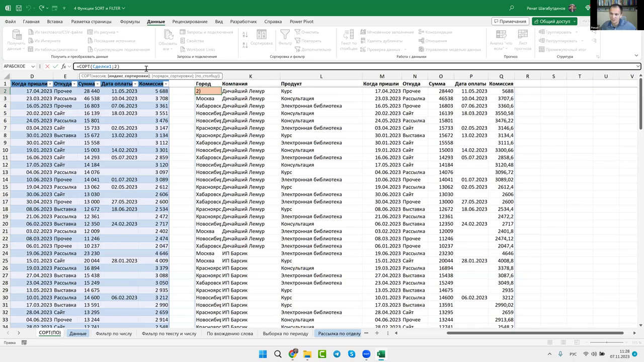Add a new sheet with plus icon

[376, 333]
